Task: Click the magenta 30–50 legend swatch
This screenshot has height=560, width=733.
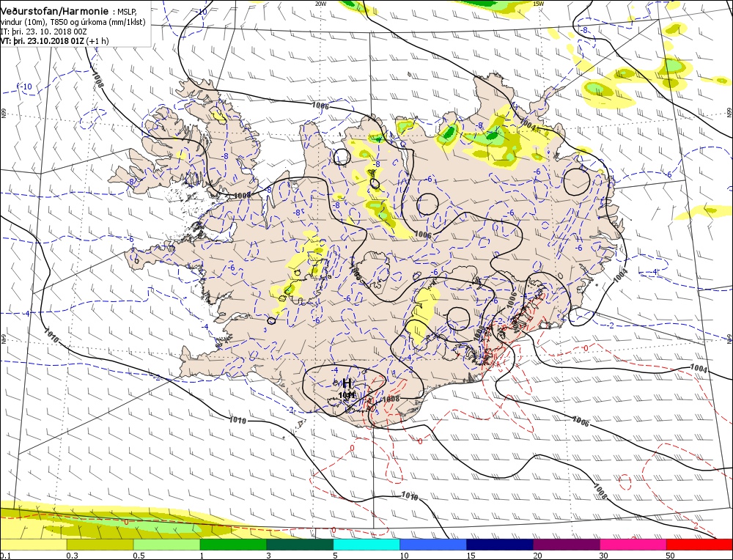Action: [x=633, y=545]
